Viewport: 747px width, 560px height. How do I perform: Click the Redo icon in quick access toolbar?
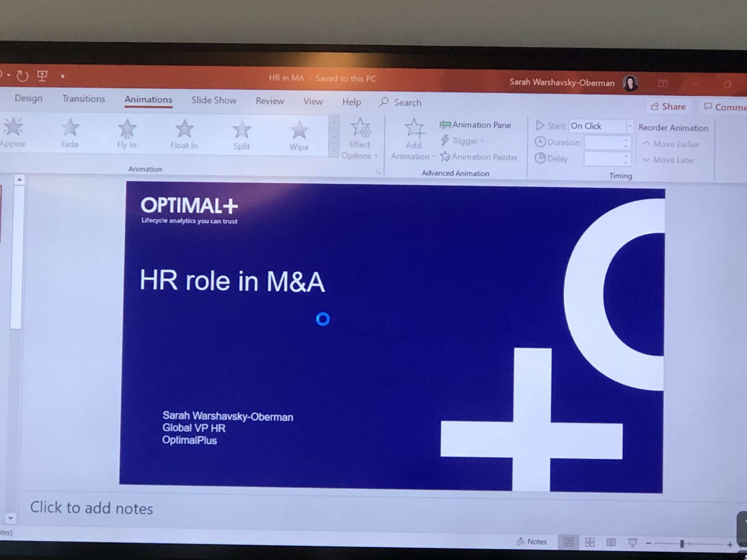tap(22, 75)
